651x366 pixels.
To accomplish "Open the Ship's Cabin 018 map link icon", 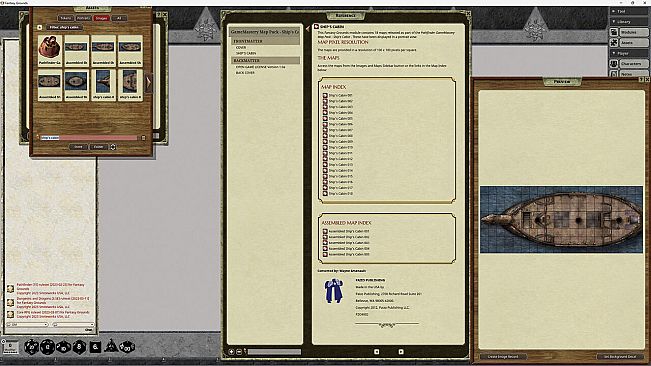I will 325,193.
